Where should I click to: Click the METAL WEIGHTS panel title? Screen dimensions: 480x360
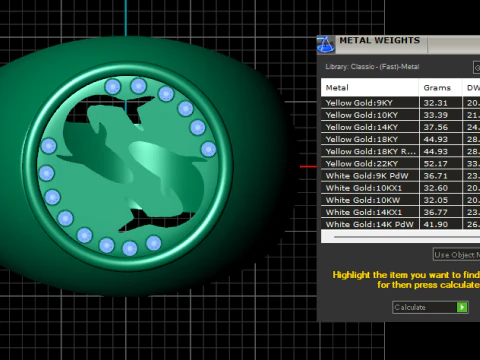coord(379,40)
